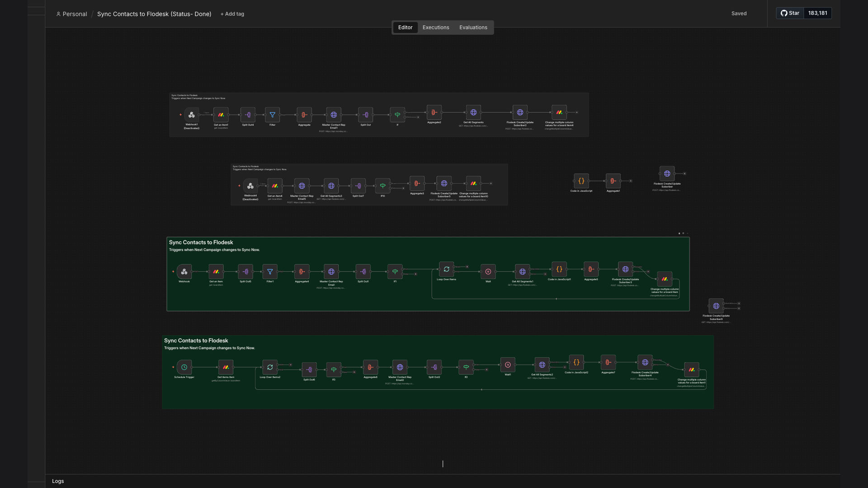Open the deactivated Webhook4 node

tap(250, 186)
